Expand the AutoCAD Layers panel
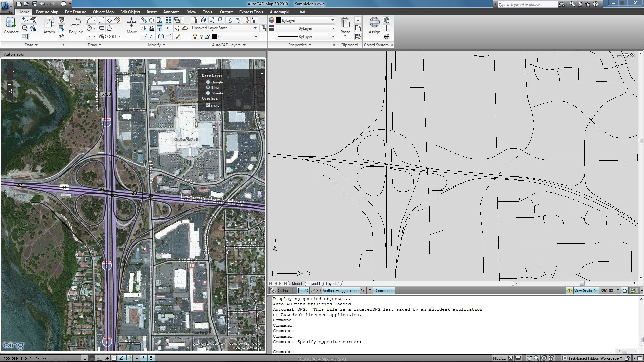This screenshot has width=644, height=362. tap(228, 45)
